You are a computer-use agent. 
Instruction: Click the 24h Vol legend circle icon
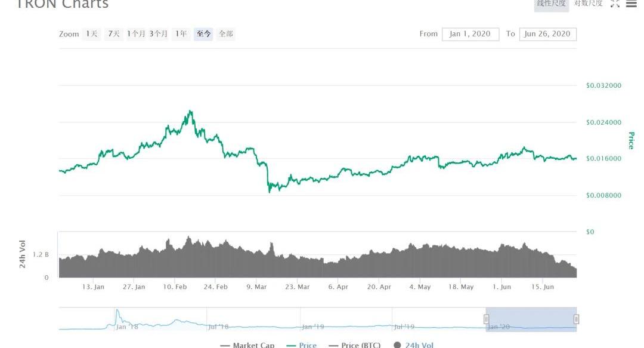pyautogui.click(x=397, y=345)
